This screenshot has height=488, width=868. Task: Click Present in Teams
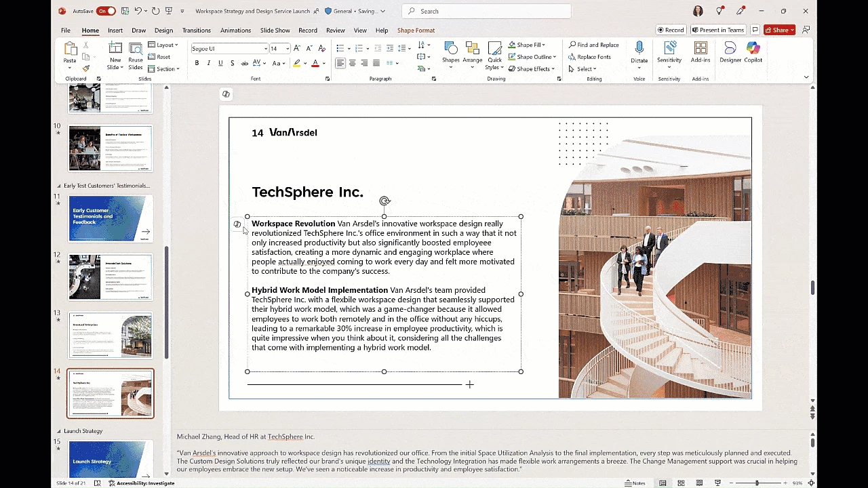(x=718, y=30)
